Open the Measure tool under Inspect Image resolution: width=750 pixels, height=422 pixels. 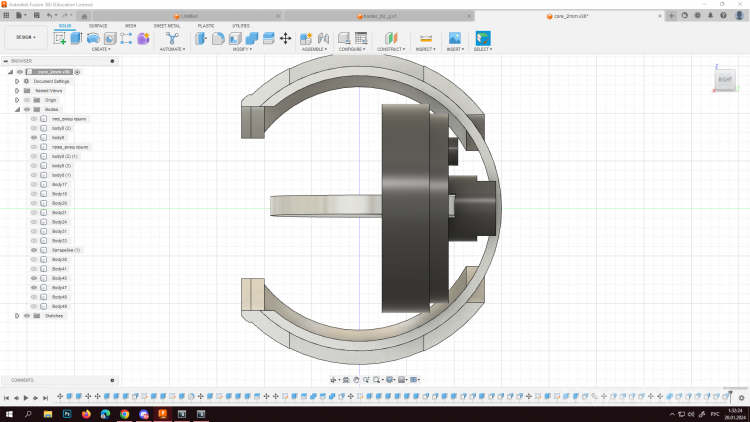(x=425, y=38)
